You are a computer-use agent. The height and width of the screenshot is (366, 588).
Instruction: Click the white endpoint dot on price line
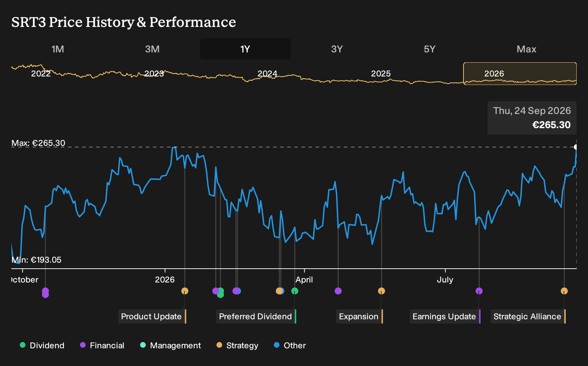[x=576, y=147]
